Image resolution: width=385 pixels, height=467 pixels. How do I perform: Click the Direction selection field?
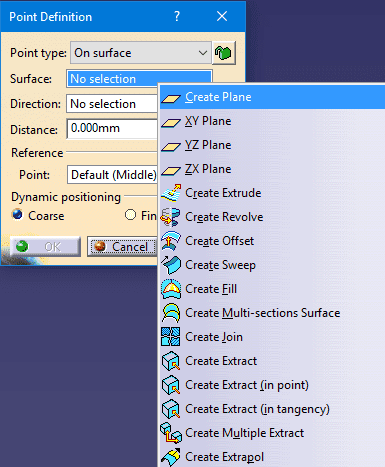[112, 104]
